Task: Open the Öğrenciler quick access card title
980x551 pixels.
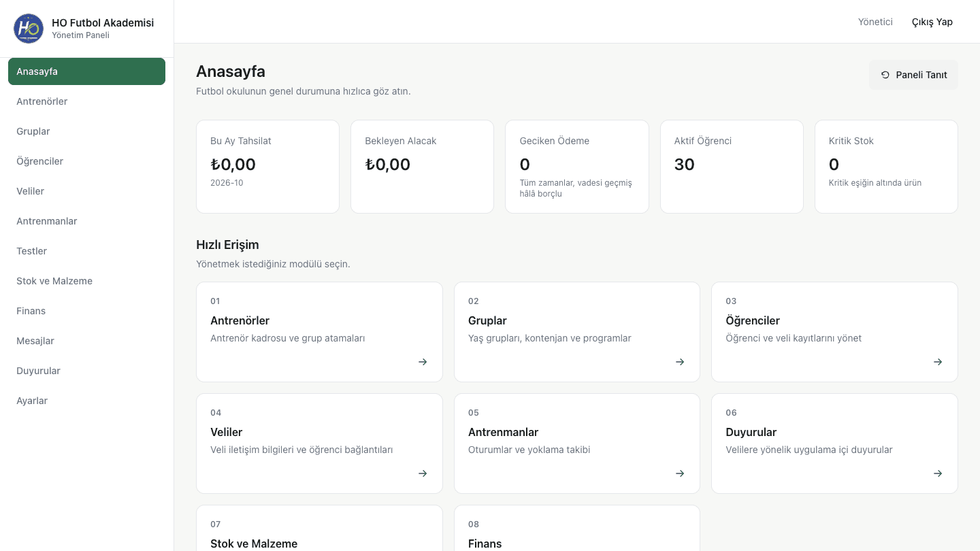Action: tap(753, 320)
